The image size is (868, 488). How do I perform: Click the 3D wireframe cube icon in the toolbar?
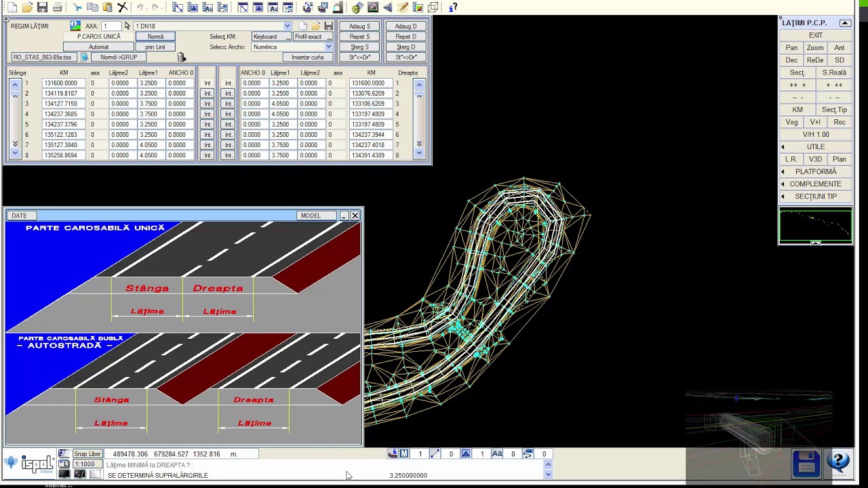pyautogui.click(x=433, y=7)
